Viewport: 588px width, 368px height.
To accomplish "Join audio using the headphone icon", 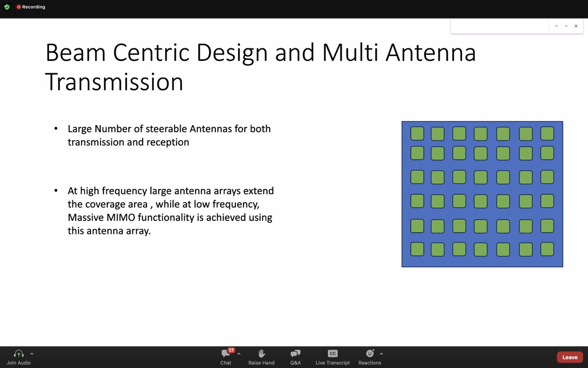I will pyautogui.click(x=19, y=354).
